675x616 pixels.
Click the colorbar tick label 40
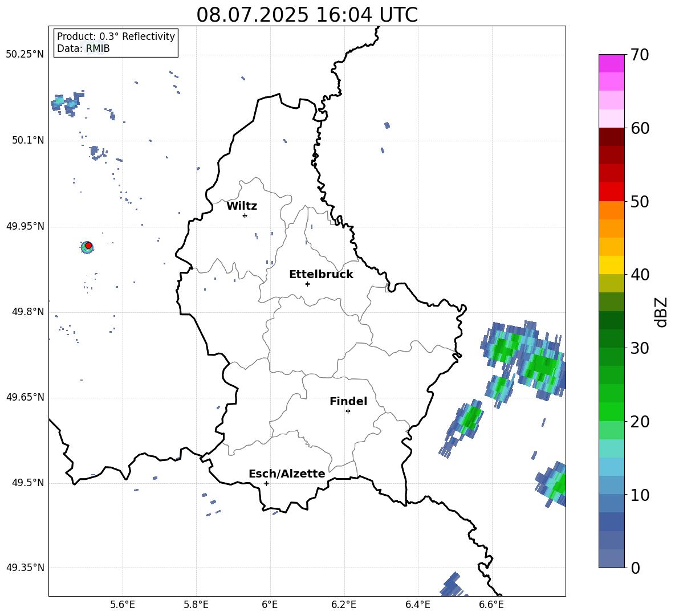click(639, 275)
